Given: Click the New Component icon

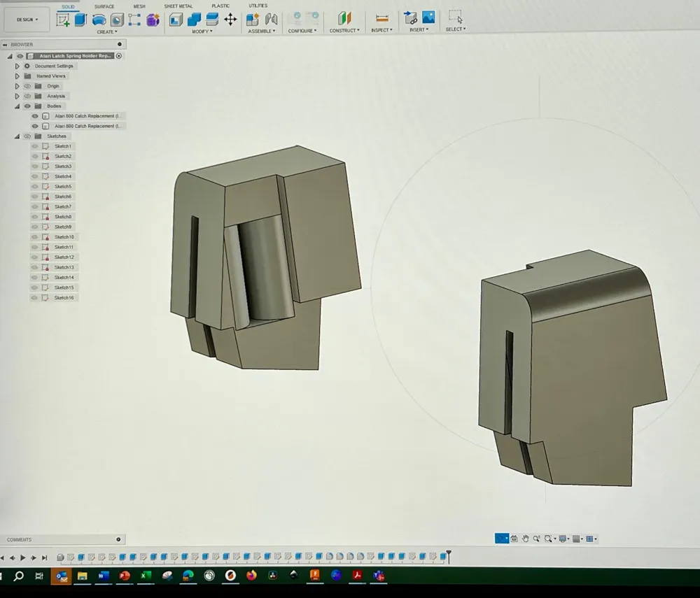Looking at the screenshot, I should click(253, 19).
